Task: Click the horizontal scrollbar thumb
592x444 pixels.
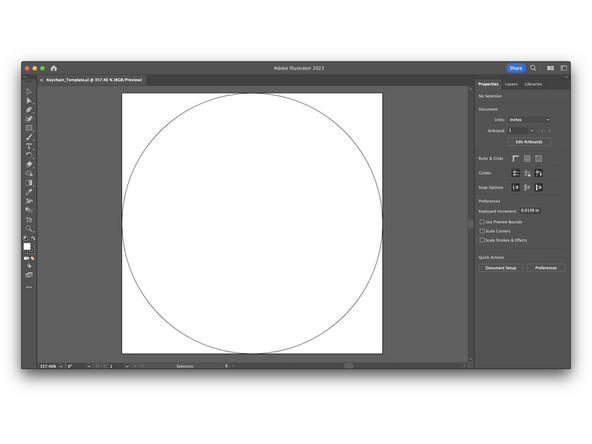Action: [349, 365]
